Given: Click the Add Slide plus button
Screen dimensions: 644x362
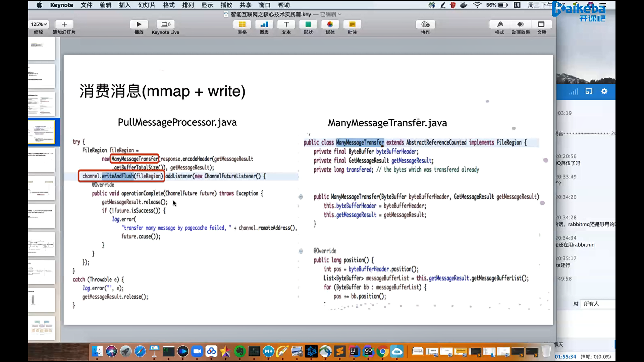Looking at the screenshot, I should pyautogui.click(x=64, y=24).
